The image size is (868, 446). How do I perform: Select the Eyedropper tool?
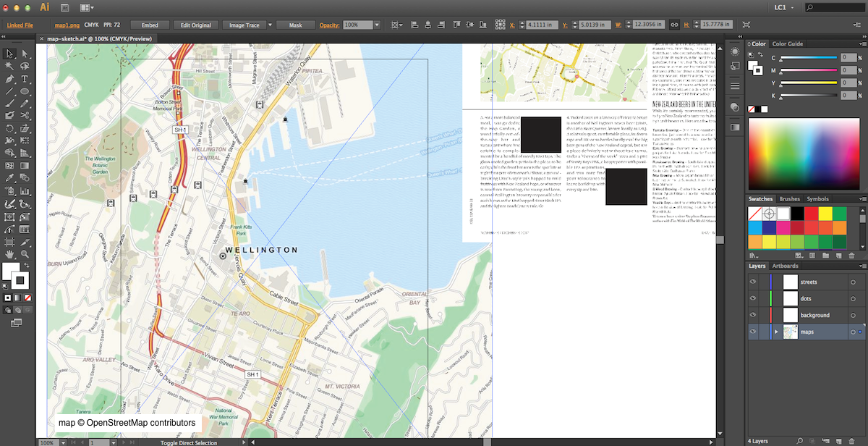click(x=9, y=178)
